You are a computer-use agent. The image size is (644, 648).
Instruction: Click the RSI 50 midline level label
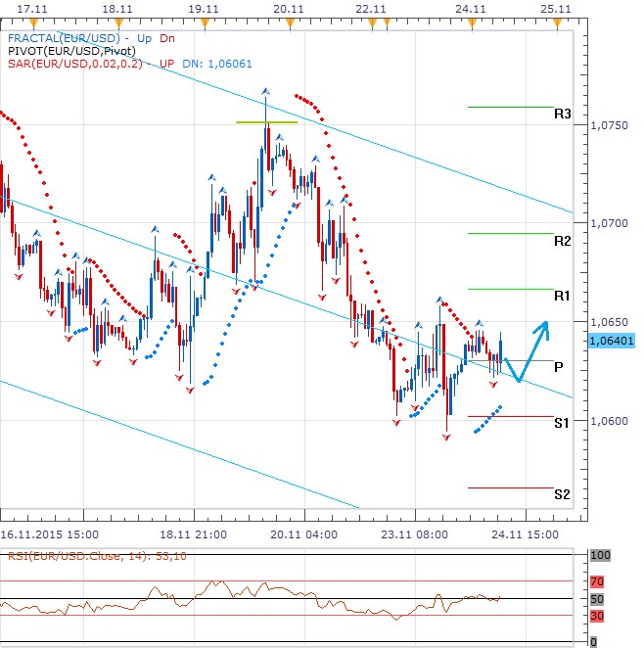pos(597,599)
